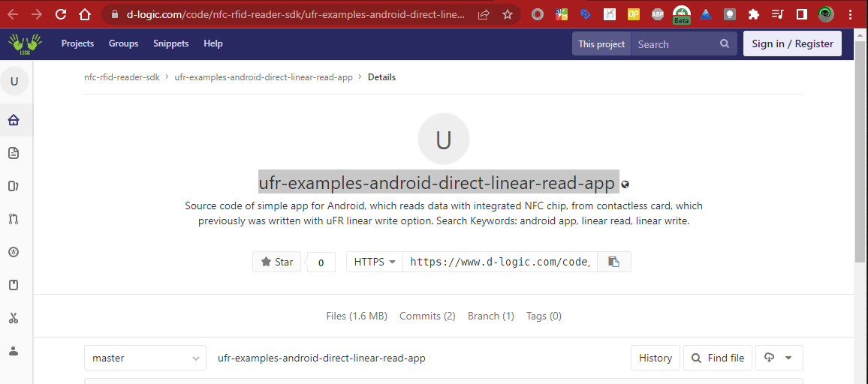This screenshot has height=384, width=868.
Task: Click the star count 0
Action: 321,262
